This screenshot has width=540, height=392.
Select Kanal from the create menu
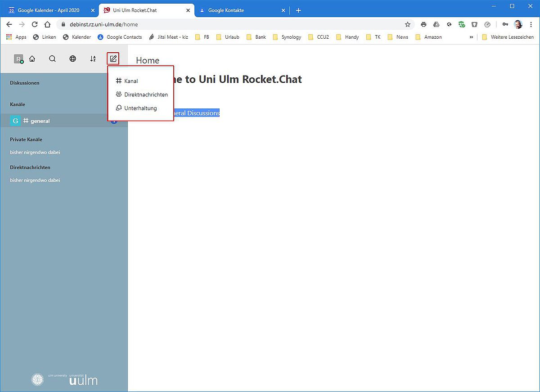pos(130,81)
